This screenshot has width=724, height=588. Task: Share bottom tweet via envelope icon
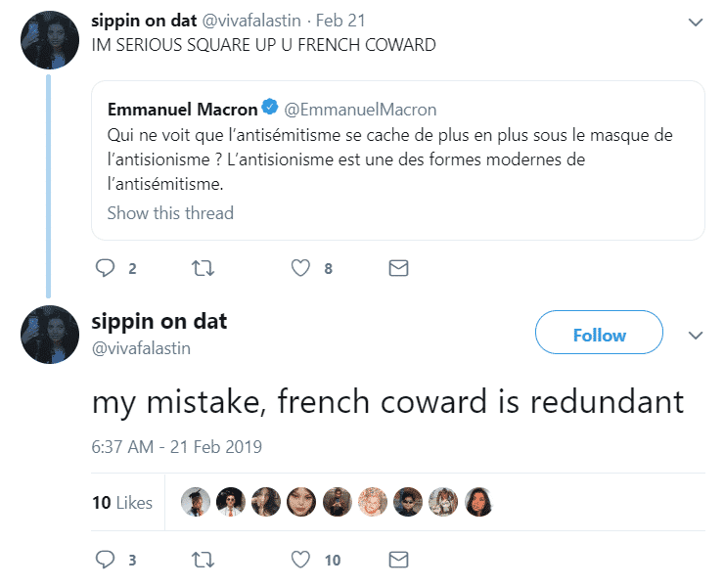pos(398,560)
